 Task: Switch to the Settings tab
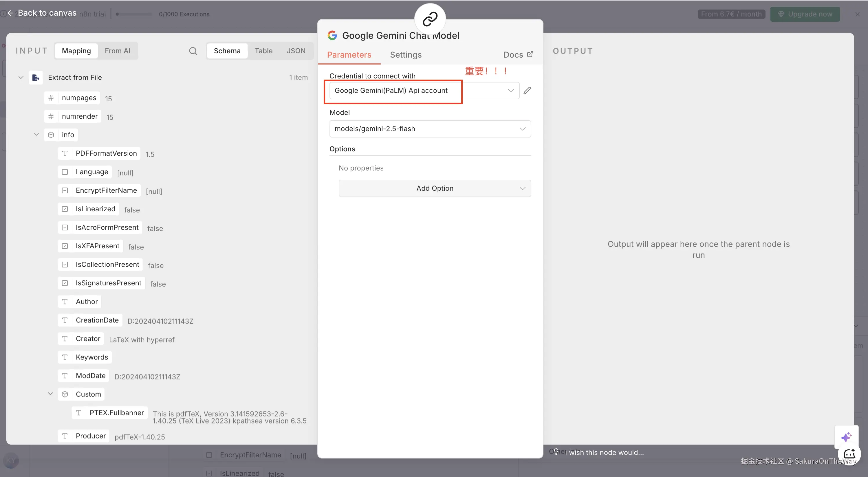click(x=405, y=55)
